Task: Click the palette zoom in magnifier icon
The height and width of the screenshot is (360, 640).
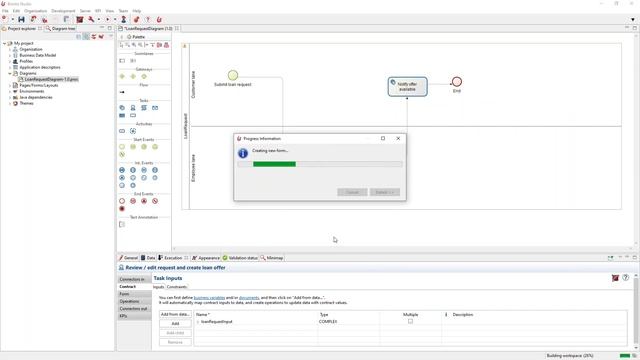Action: point(134,45)
